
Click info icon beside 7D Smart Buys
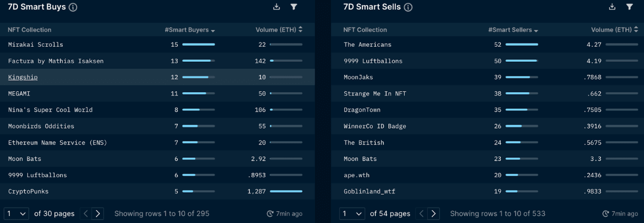coord(73,7)
